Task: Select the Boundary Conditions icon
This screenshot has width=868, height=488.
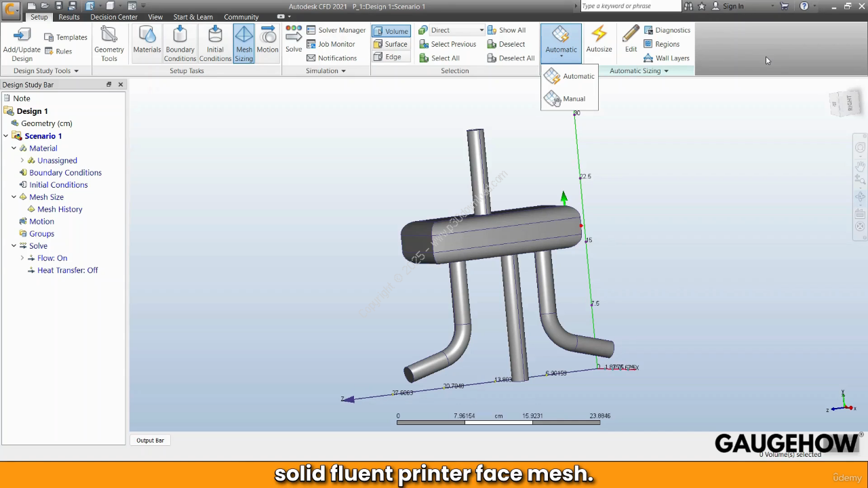Action: tap(180, 36)
